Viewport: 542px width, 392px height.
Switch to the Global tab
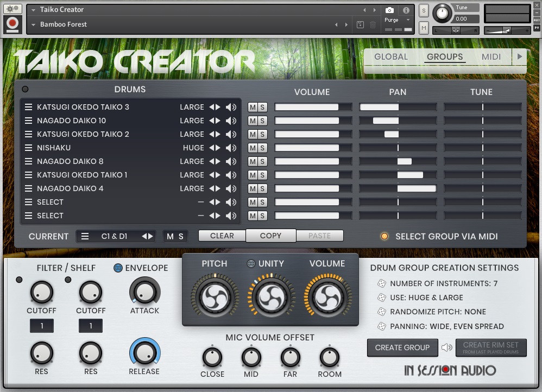coord(391,56)
